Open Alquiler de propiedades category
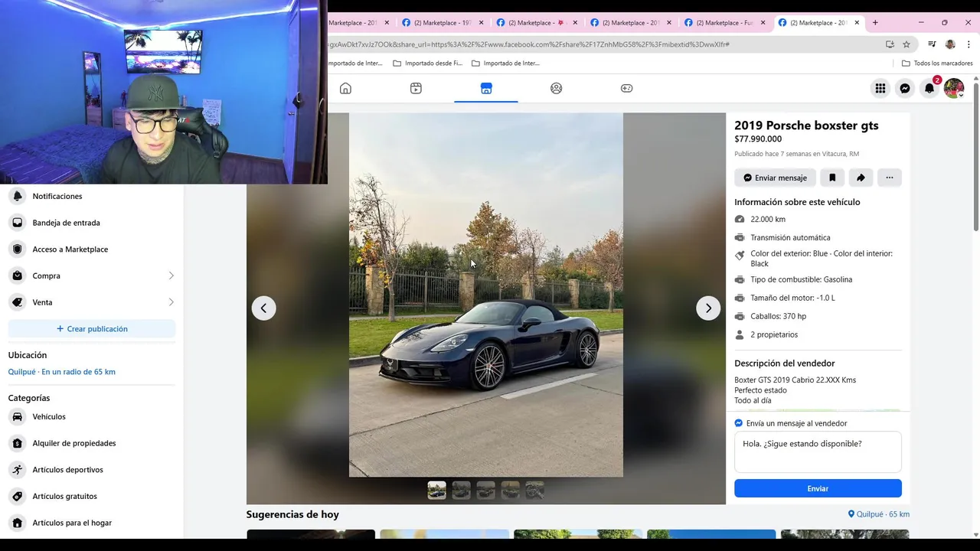 [x=92, y=443]
